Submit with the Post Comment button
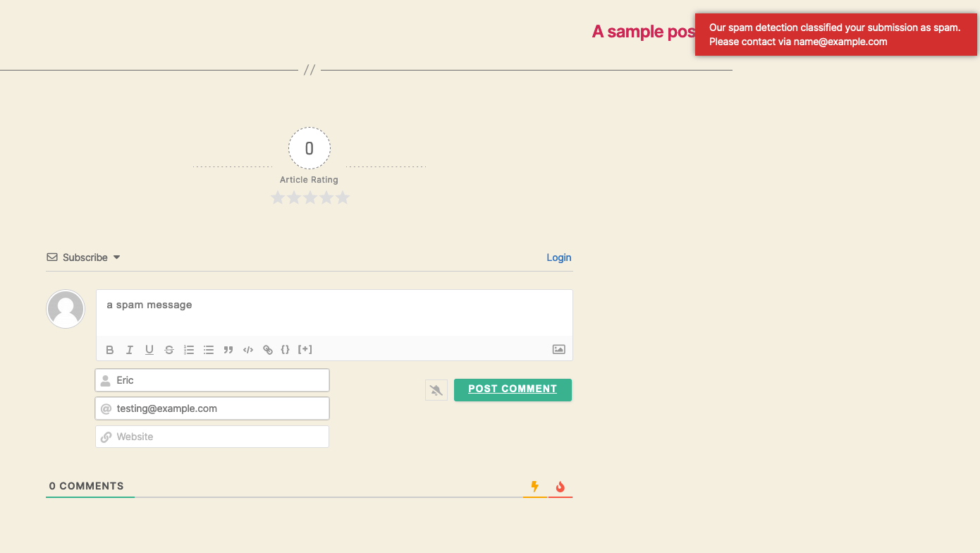 tap(513, 389)
